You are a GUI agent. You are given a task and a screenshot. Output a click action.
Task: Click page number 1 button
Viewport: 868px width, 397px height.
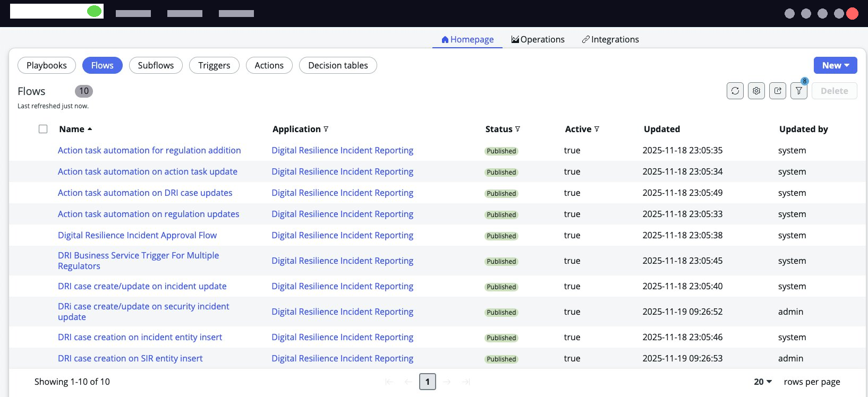pos(428,382)
